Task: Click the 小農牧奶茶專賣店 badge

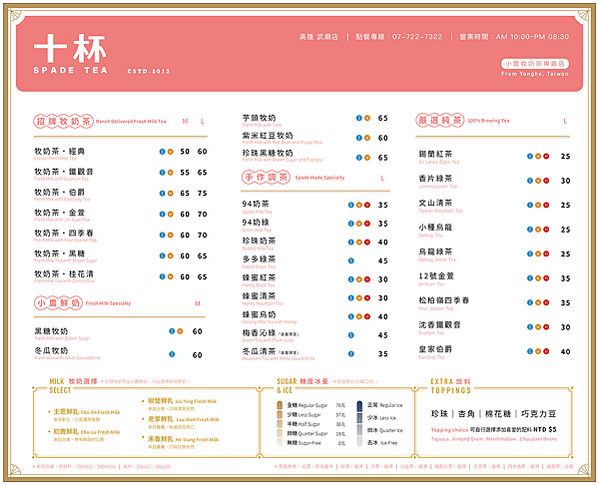Action: tap(535, 64)
